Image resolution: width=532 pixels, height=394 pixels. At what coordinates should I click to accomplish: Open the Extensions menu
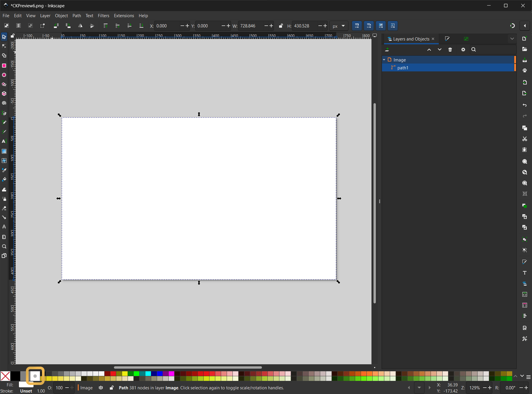pyautogui.click(x=124, y=15)
